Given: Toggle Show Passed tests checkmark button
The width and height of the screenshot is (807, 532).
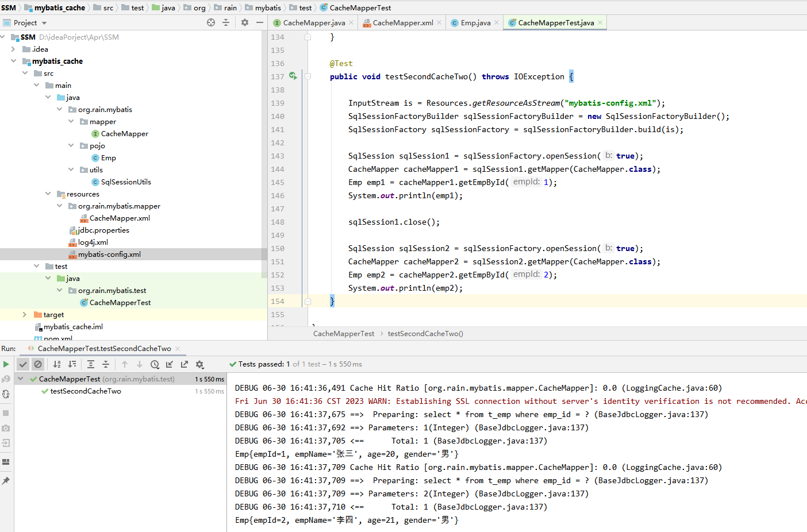Looking at the screenshot, I should pyautogui.click(x=23, y=364).
